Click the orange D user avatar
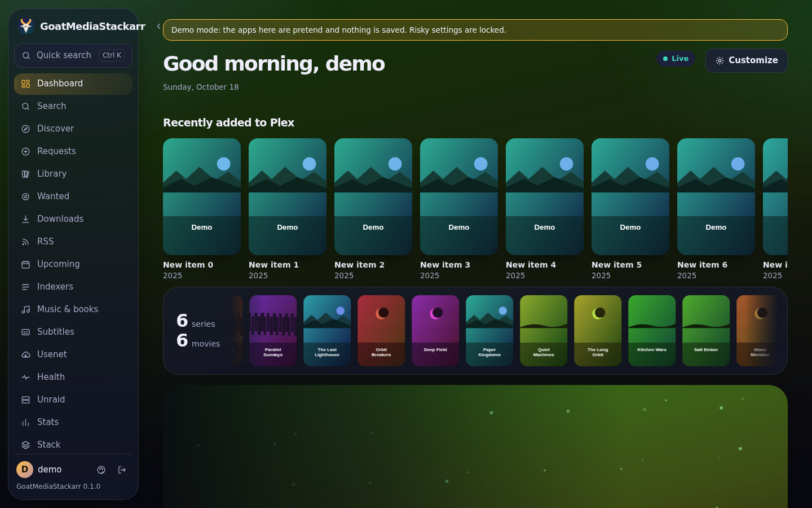812x508 pixels. pos(25,470)
